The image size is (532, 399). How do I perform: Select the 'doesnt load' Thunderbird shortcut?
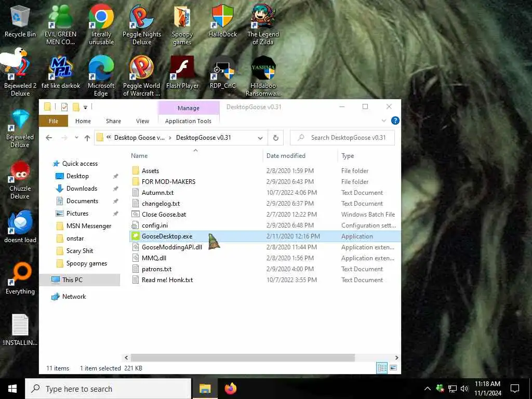[20, 227]
